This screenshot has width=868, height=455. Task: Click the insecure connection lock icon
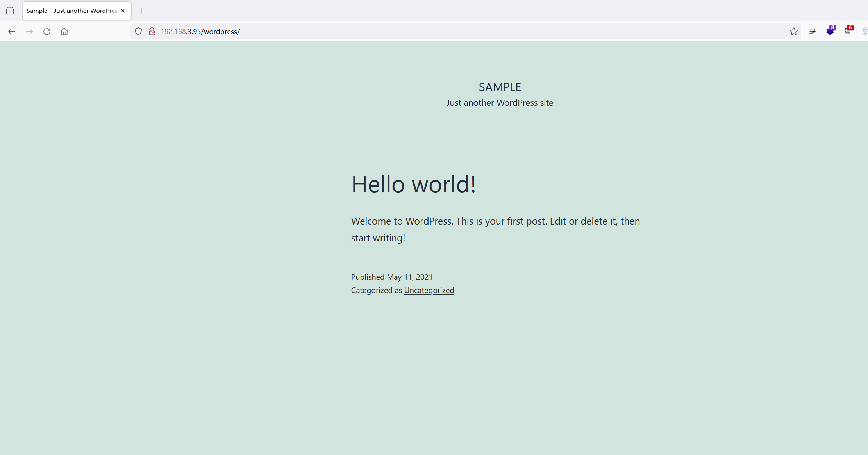(152, 32)
